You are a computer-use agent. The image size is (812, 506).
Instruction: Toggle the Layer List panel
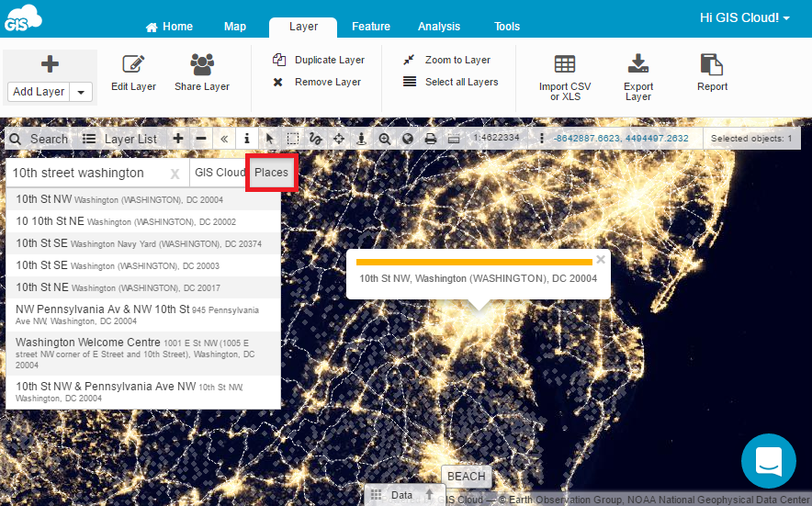tap(119, 139)
